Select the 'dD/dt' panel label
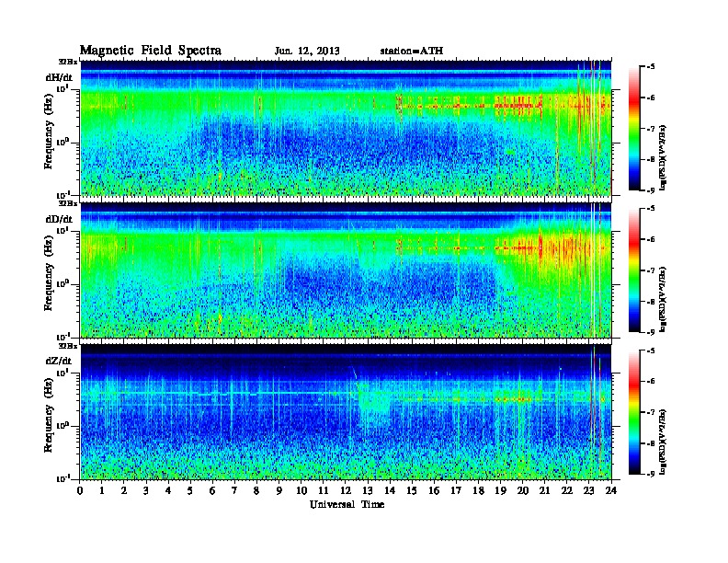 (x=59, y=219)
